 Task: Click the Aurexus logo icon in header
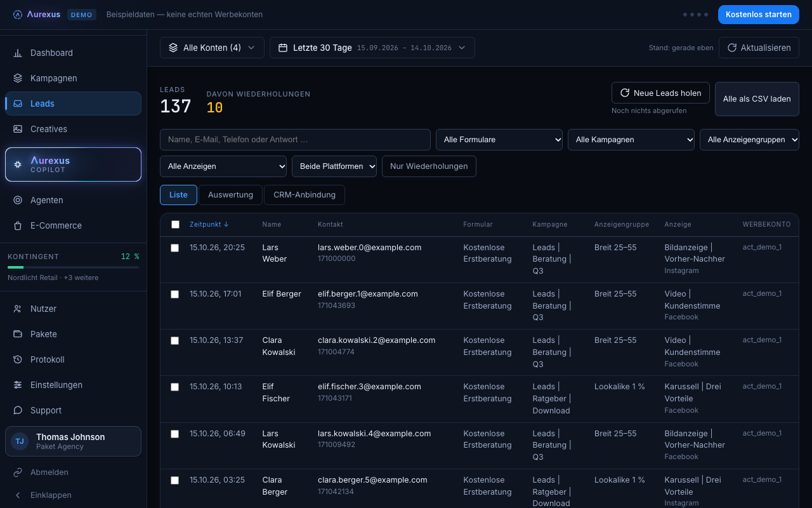coord(17,15)
